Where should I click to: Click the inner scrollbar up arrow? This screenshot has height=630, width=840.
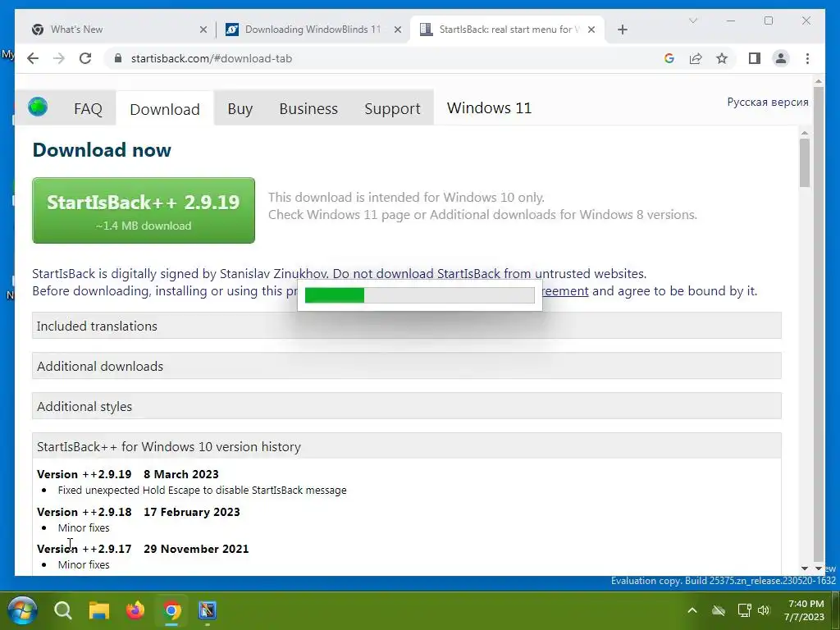pos(804,133)
